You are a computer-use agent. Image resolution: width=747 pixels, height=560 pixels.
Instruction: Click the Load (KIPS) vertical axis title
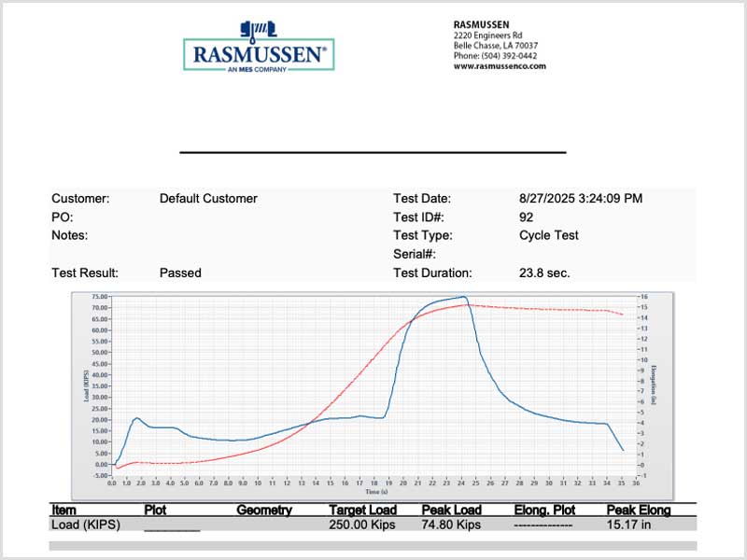tap(86, 385)
